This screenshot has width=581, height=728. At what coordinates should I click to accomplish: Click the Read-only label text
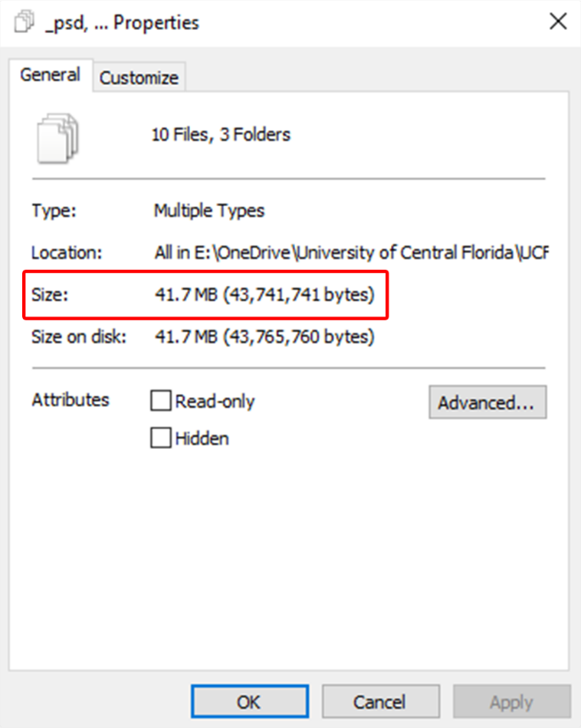point(215,401)
